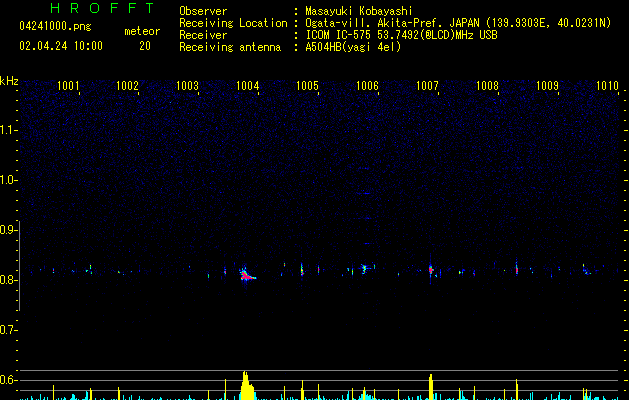This screenshot has height=400, width=629.
Task: Click the meteor echo at 1007
Action: pyautogui.click(x=431, y=270)
